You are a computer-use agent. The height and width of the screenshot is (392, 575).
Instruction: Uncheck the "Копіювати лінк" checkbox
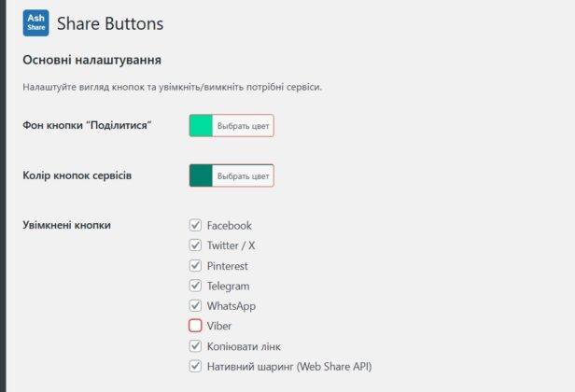[x=195, y=346]
